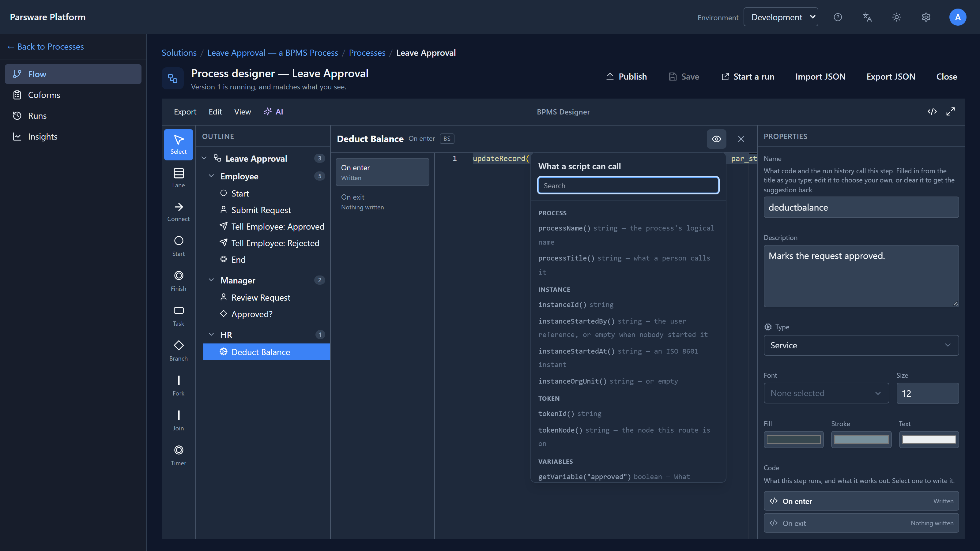Open the code view icon in designer bar
The image size is (980, 551).
click(x=932, y=111)
